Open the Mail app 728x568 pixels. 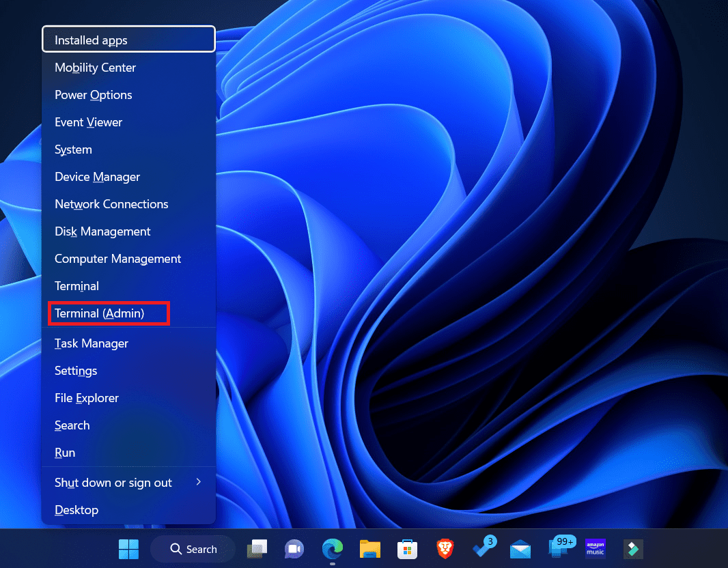click(520, 549)
